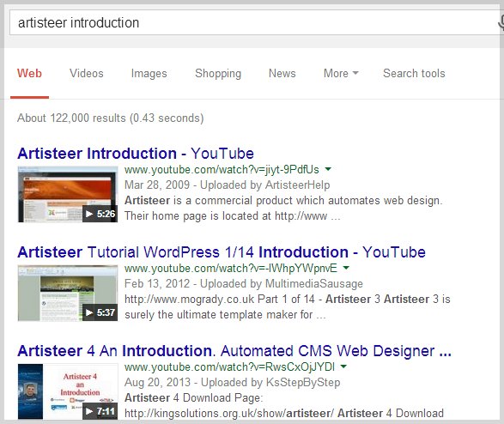This screenshot has width=504, height=424.
Task: Expand the More dropdown menu
Action: (341, 73)
